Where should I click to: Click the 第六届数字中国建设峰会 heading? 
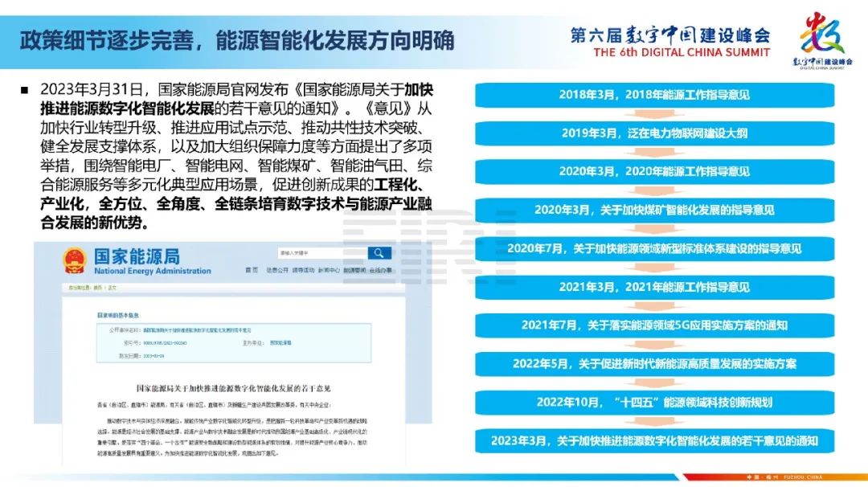pos(669,35)
